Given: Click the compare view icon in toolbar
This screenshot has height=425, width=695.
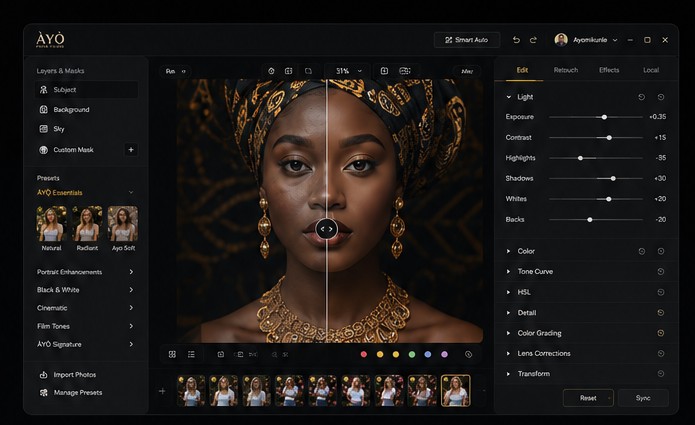Looking at the screenshot, I should 405,71.
